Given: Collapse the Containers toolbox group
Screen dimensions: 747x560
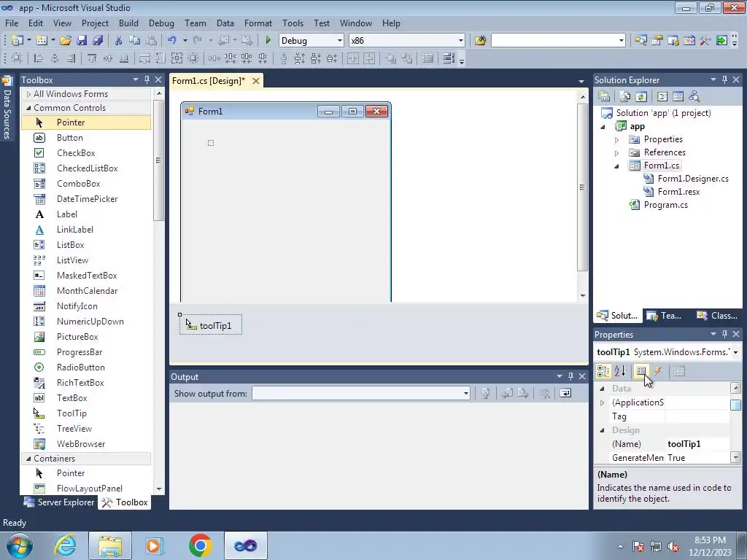Looking at the screenshot, I should [x=28, y=459].
